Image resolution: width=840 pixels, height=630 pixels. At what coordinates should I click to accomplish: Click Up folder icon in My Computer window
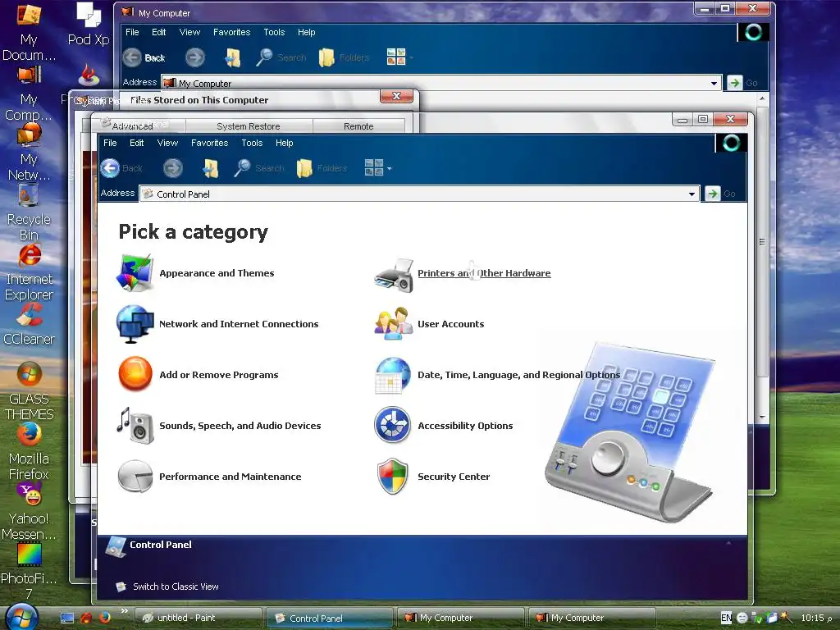[232, 57]
